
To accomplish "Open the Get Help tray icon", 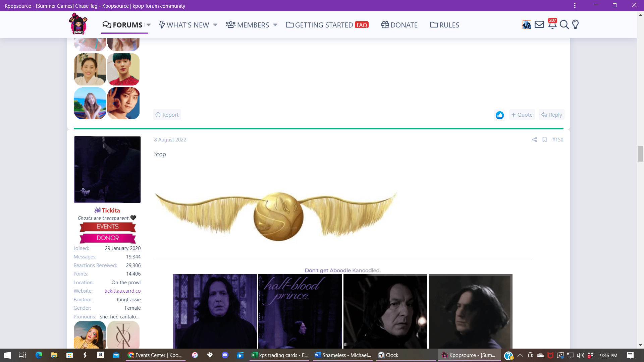I will (x=508, y=355).
